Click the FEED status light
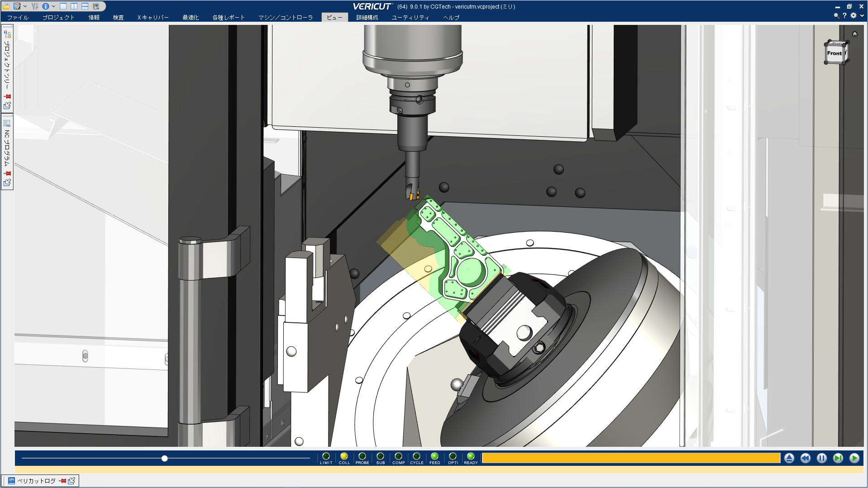 (435, 456)
